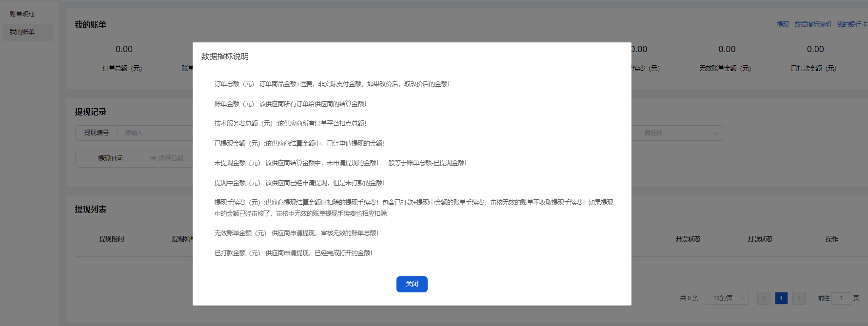Expand the 请选择 dropdown chevron
868x326 pixels.
click(x=716, y=133)
